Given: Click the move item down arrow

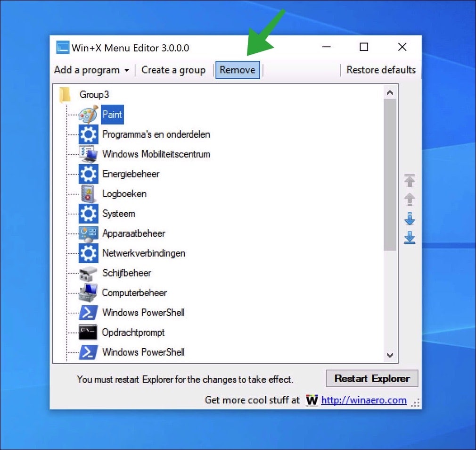Looking at the screenshot, I should click(x=410, y=218).
